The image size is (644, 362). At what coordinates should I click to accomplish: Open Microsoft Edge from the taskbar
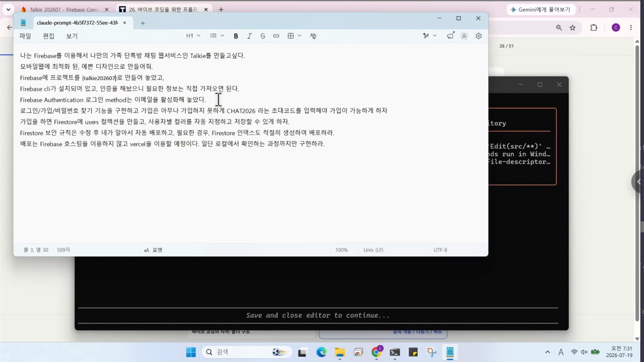[x=321, y=352]
